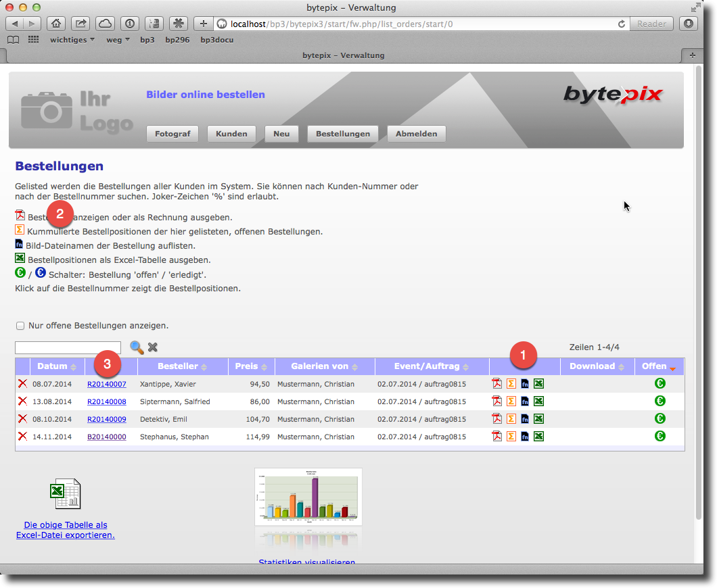Toggle open status for order R20140008

pos(660,401)
